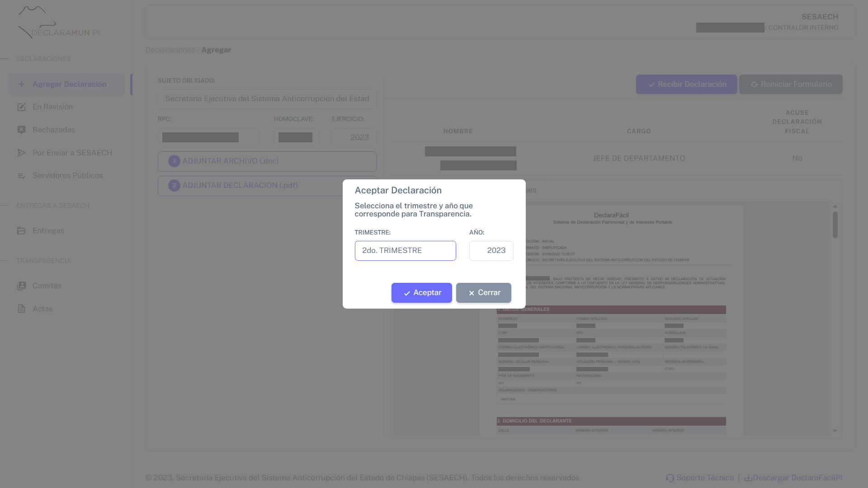Click the Rechazadas rejected icon
The width and height of the screenshot is (868, 488).
(x=21, y=130)
